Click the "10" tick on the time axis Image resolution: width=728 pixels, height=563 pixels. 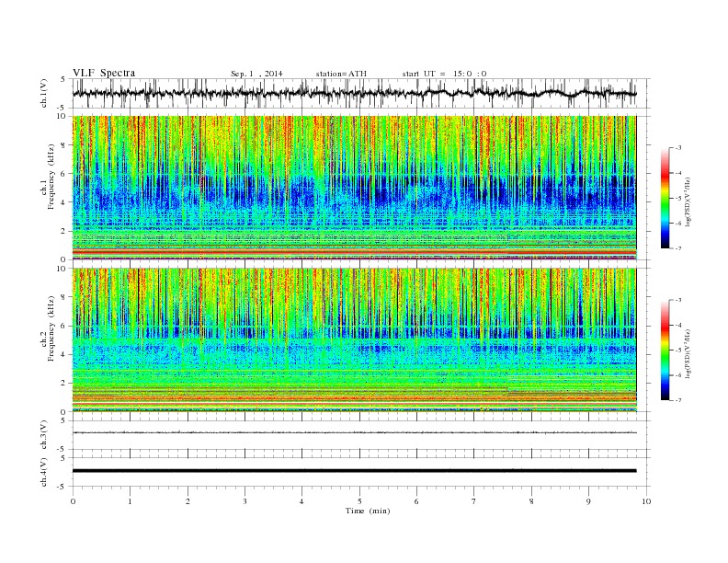[x=646, y=501]
